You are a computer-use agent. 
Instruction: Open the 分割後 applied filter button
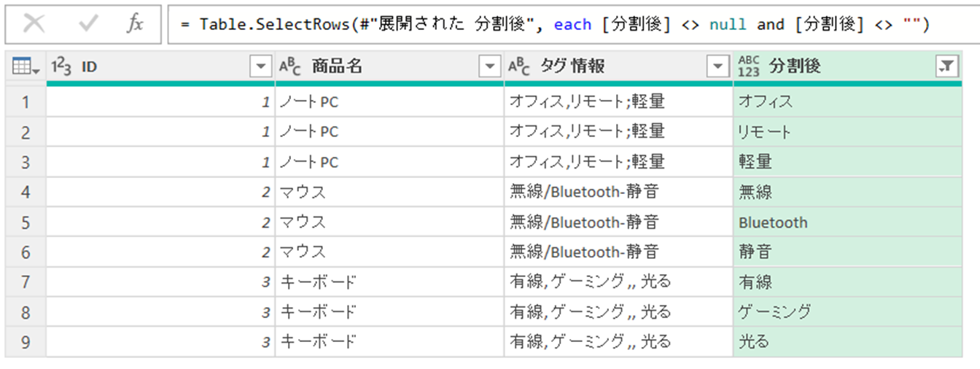point(946,67)
